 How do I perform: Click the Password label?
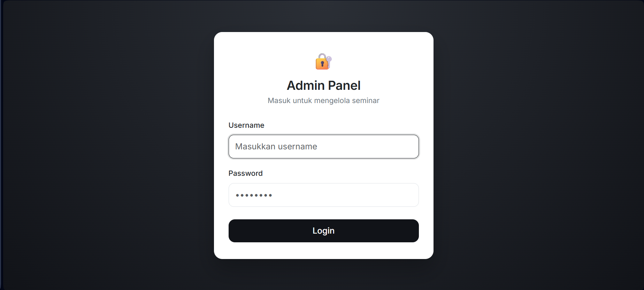(x=245, y=173)
